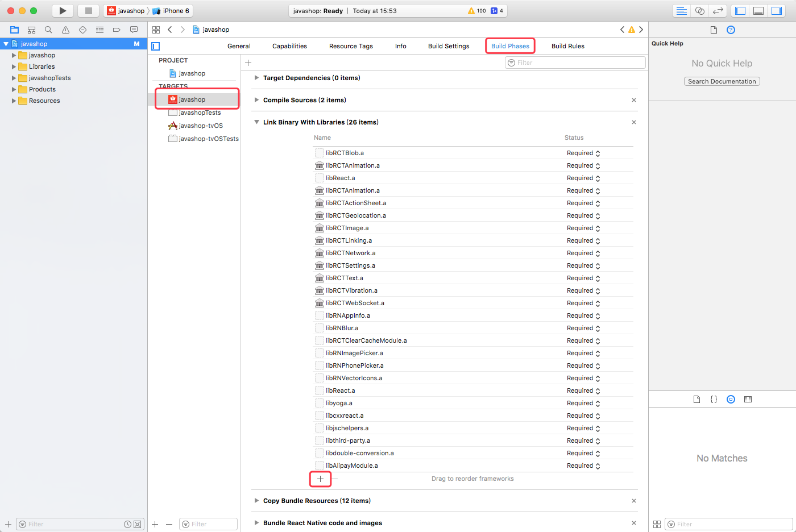Delete the Compile Sources phase
This screenshot has height=532, width=796.
(634, 100)
